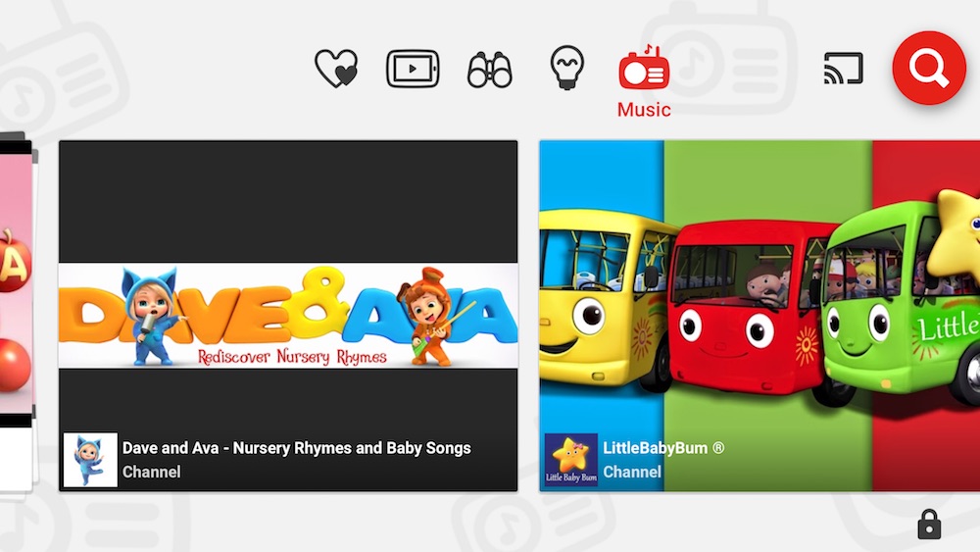
Task: Click the Dave & Ava banner image
Action: pyautogui.click(x=288, y=316)
